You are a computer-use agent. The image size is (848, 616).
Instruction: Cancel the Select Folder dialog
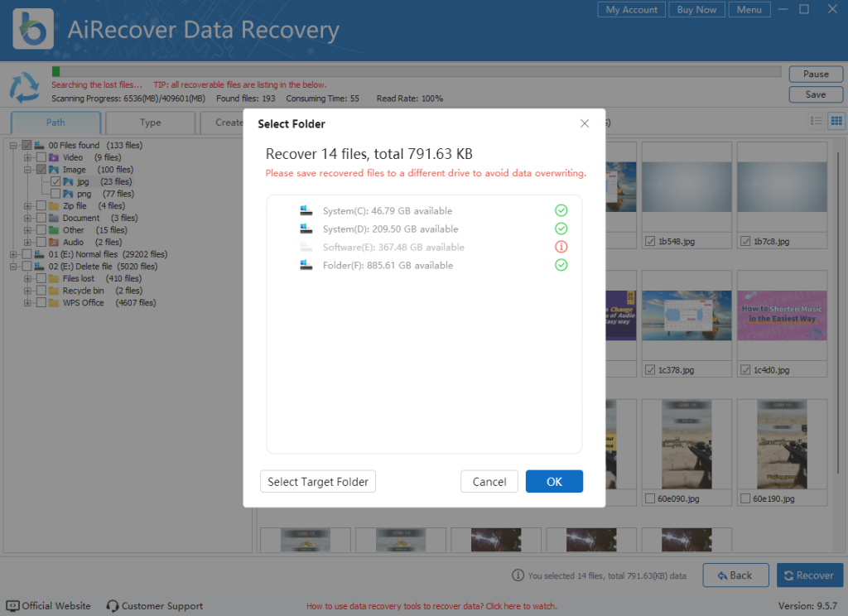tap(489, 481)
